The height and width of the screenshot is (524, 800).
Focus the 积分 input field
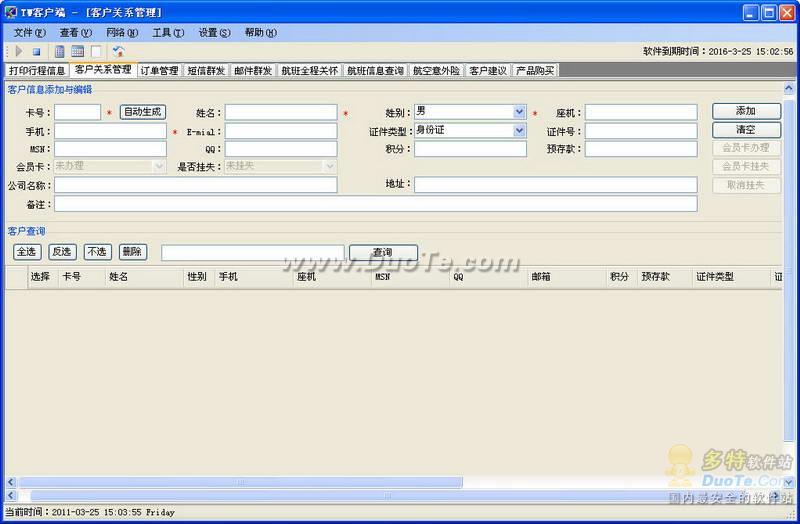point(470,149)
